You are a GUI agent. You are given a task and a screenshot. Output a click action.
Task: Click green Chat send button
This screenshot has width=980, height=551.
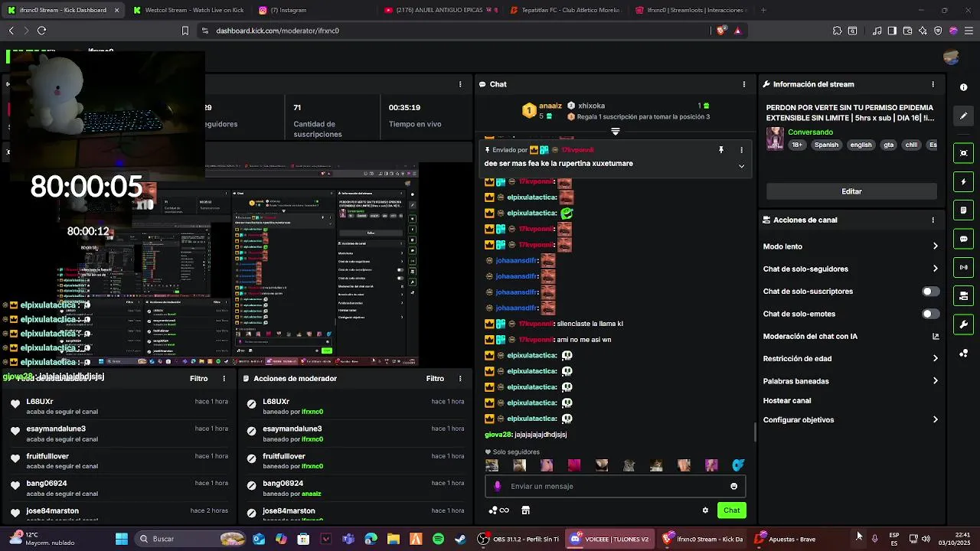731,510
